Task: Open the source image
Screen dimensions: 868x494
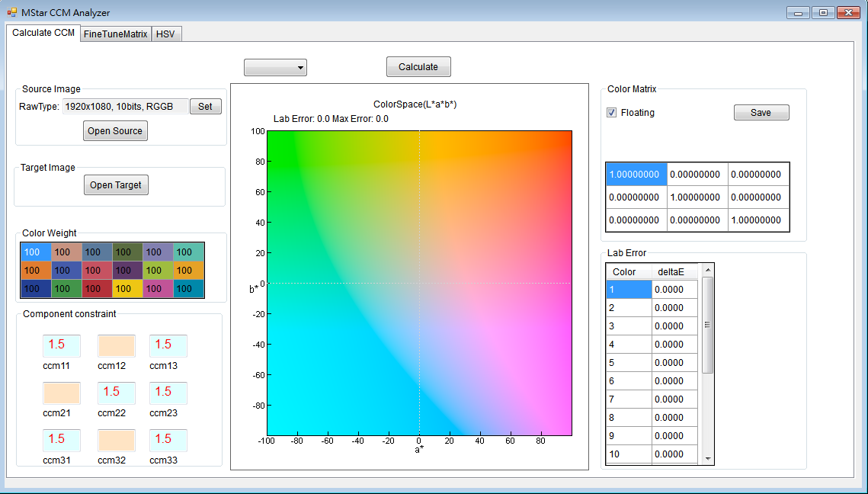Action: 114,130
